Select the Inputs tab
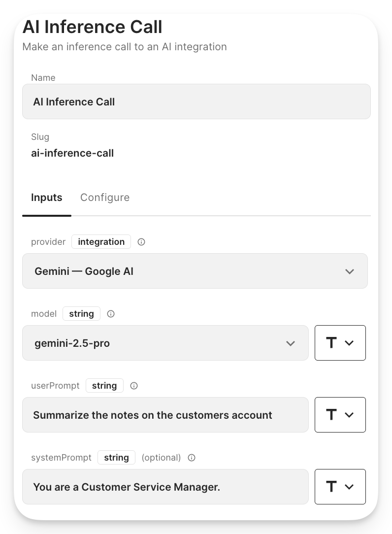The image size is (392, 534). coord(46,197)
